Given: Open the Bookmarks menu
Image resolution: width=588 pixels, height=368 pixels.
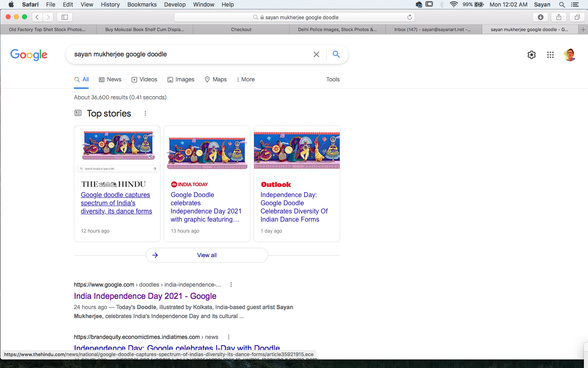Looking at the screenshot, I should coord(142,4).
